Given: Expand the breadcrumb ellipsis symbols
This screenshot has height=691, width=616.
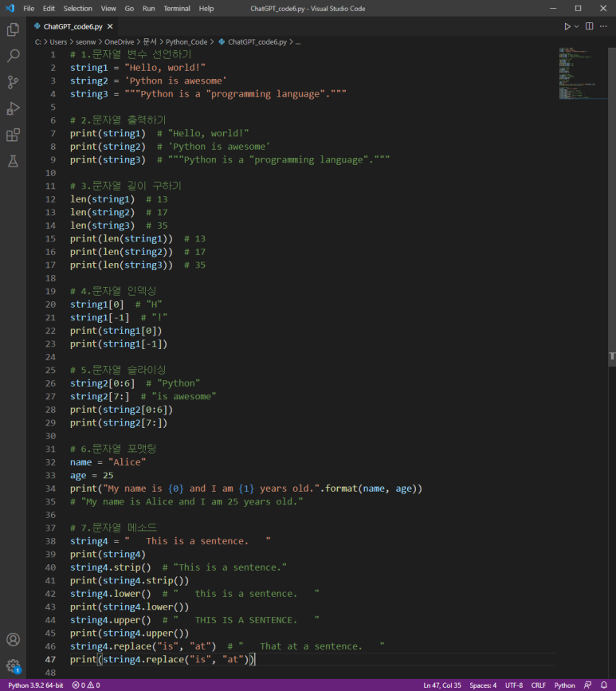Looking at the screenshot, I should coord(298,42).
